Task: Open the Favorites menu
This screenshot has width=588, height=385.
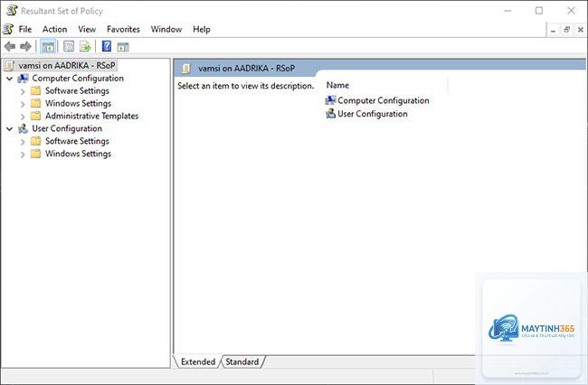Action: coord(123,29)
